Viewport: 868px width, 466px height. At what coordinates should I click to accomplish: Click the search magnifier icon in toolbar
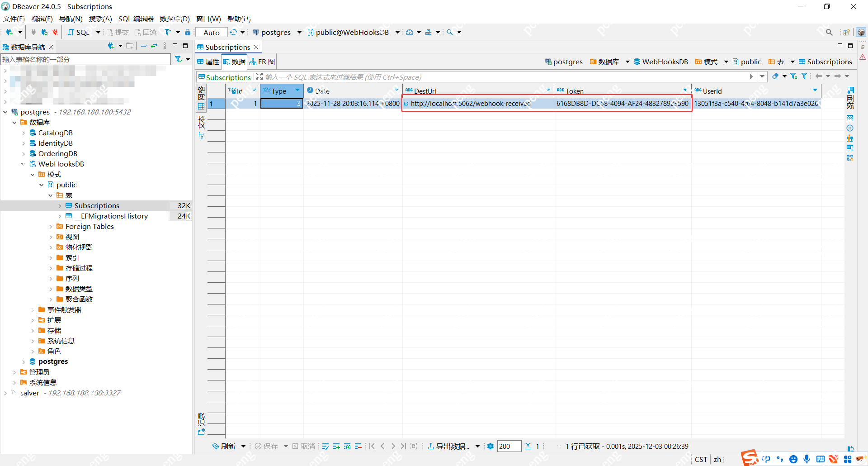450,32
